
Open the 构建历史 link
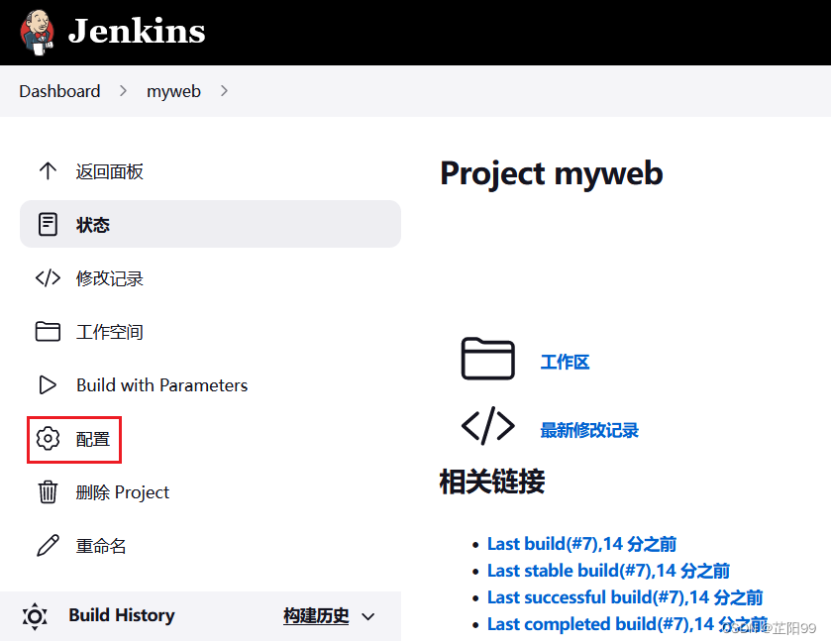tap(316, 616)
